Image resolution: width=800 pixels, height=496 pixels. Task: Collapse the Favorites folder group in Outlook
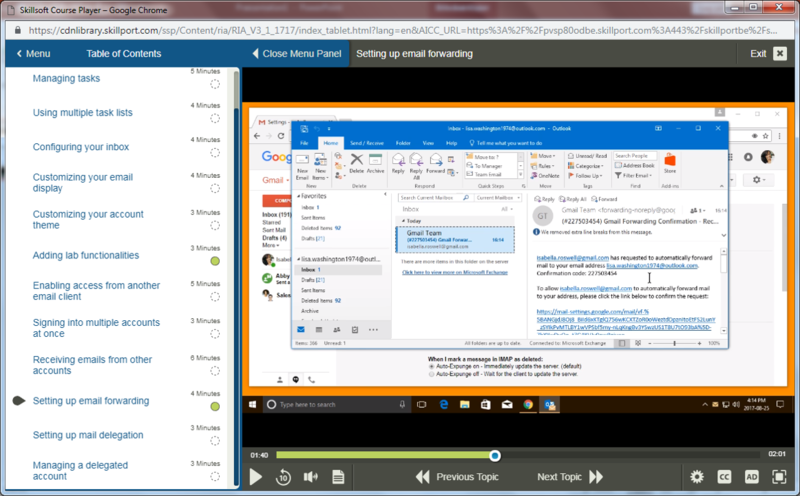pyautogui.click(x=299, y=196)
